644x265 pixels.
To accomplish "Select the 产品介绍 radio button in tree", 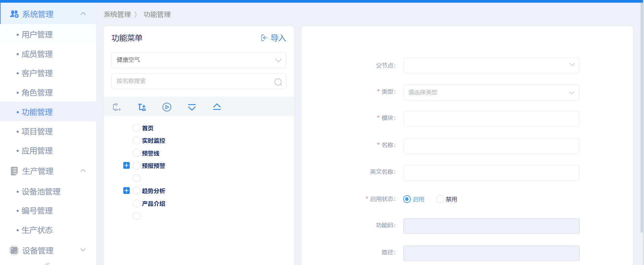I will (x=136, y=203).
